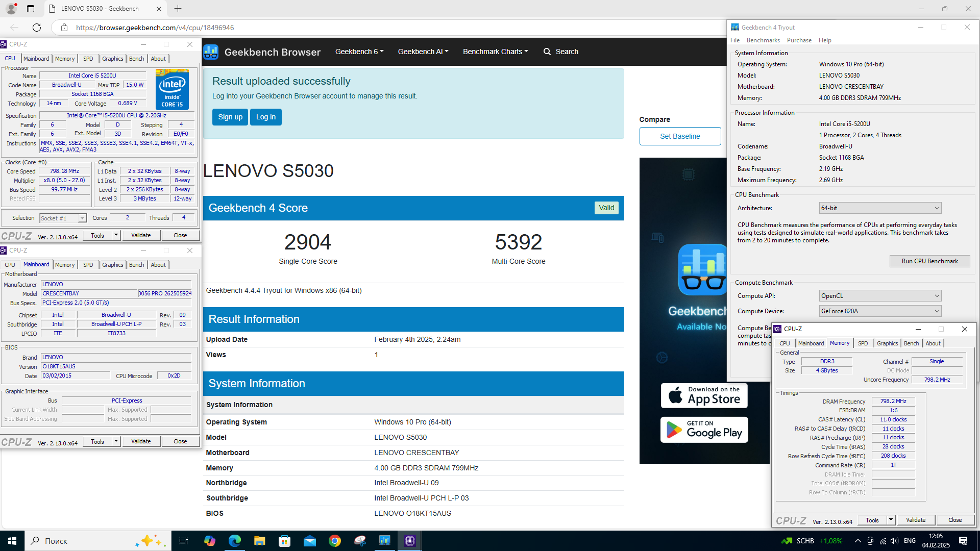Open Snipping Tool from taskbar

point(360,541)
